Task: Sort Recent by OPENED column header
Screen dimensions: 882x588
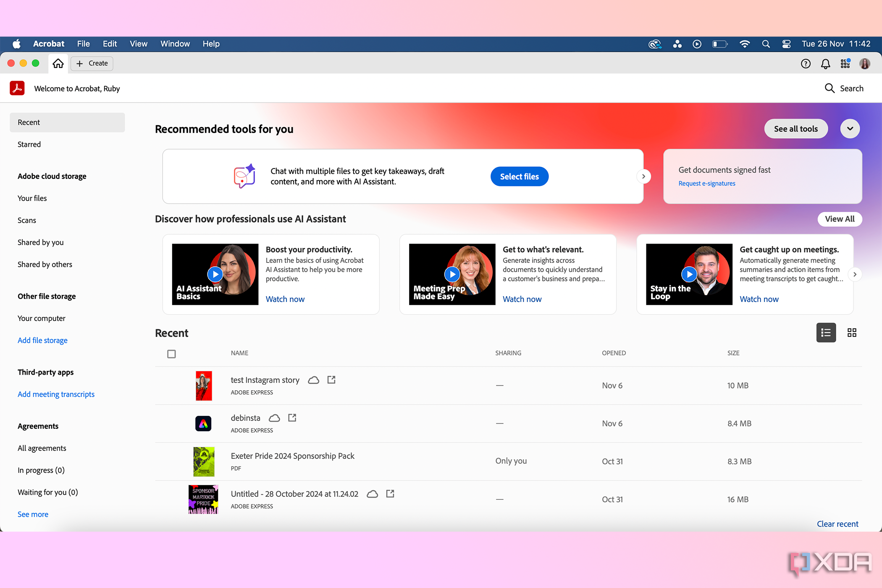Action: tap(614, 353)
